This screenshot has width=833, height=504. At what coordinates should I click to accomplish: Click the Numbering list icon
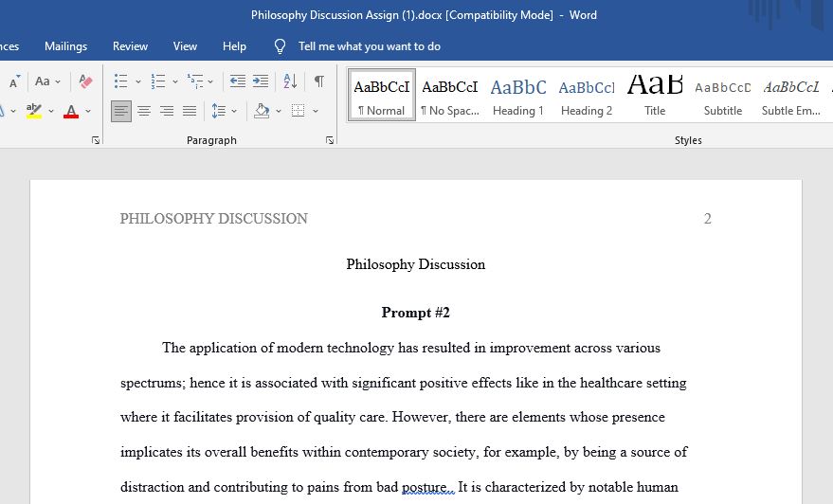point(157,81)
